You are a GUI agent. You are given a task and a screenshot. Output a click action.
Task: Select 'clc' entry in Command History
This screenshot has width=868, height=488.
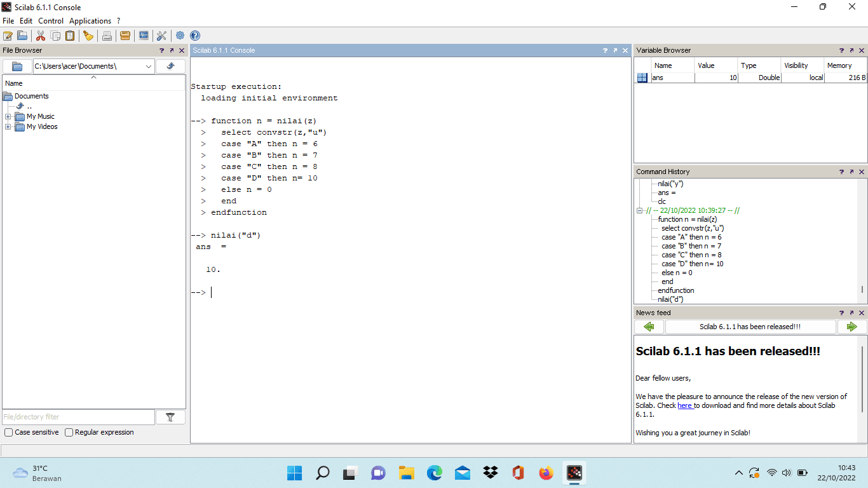pos(662,201)
